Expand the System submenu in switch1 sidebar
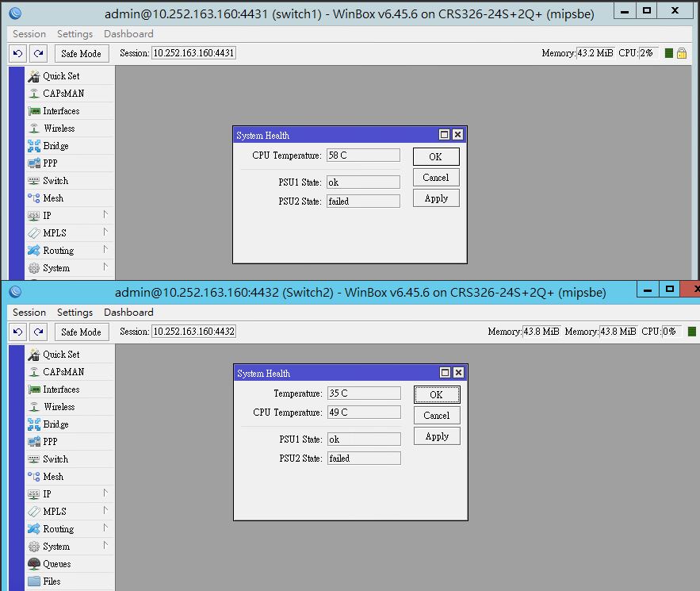The width and height of the screenshot is (700, 591). tap(70, 268)
